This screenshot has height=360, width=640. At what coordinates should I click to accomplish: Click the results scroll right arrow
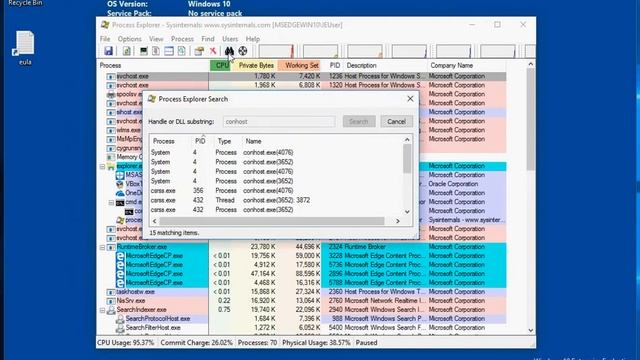tap(398, 221)
